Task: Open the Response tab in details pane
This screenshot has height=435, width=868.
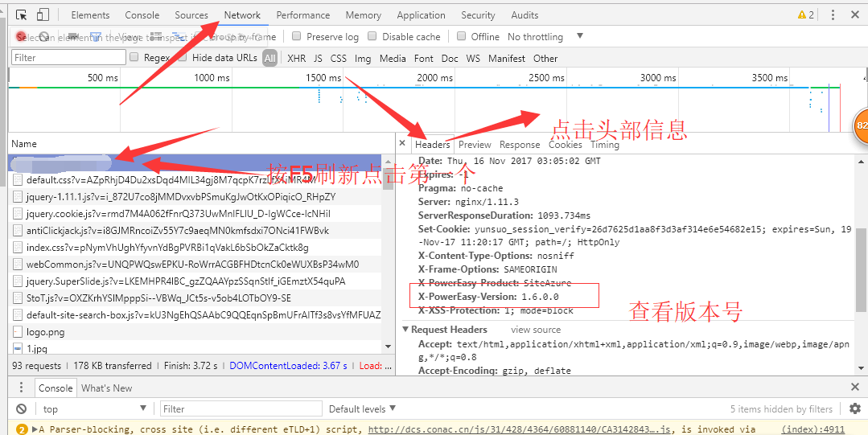Action: coord(519,145)
